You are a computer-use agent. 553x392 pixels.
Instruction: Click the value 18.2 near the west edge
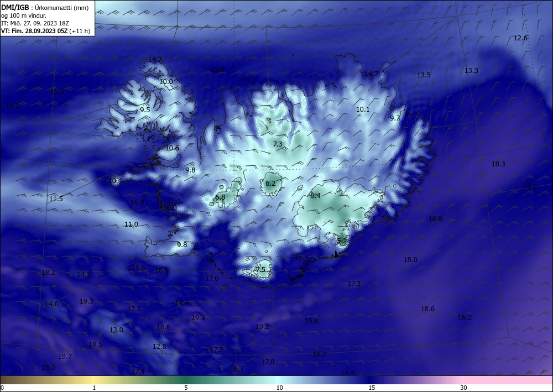pyautogui.click(x=48, y=272)
